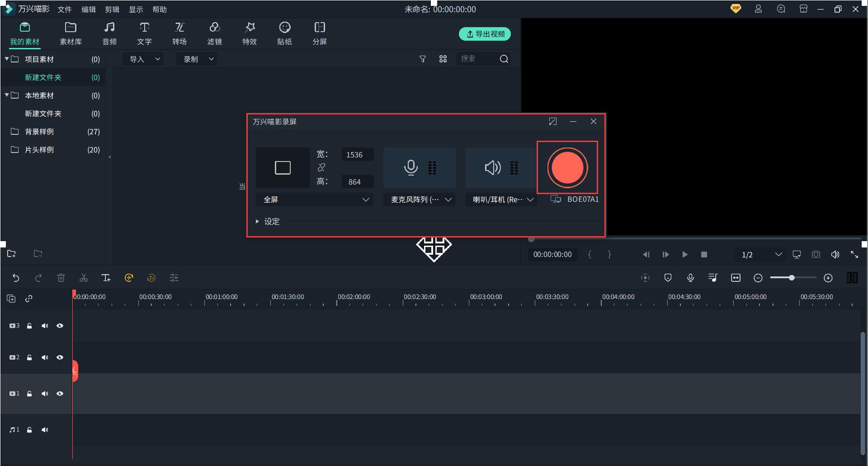The height and width of the screenshot is (466, 868).
Task: Open the 文件 menu
Action: coord(65,10)
